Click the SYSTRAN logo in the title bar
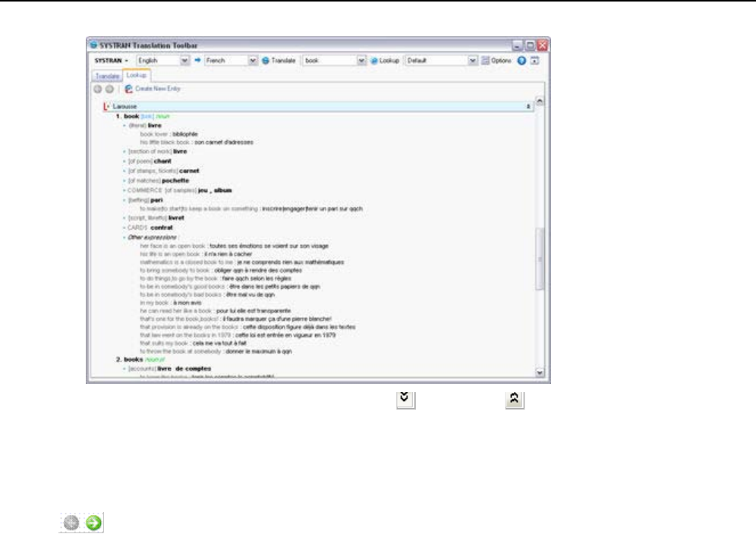The image size is (756, 534). point(93,46)
